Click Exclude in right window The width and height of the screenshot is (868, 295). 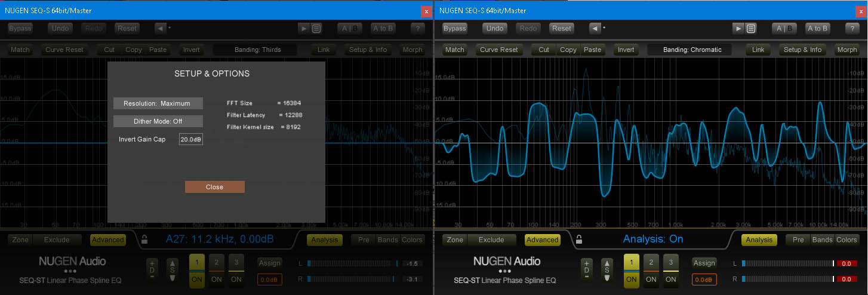click(x=492, y=240)
